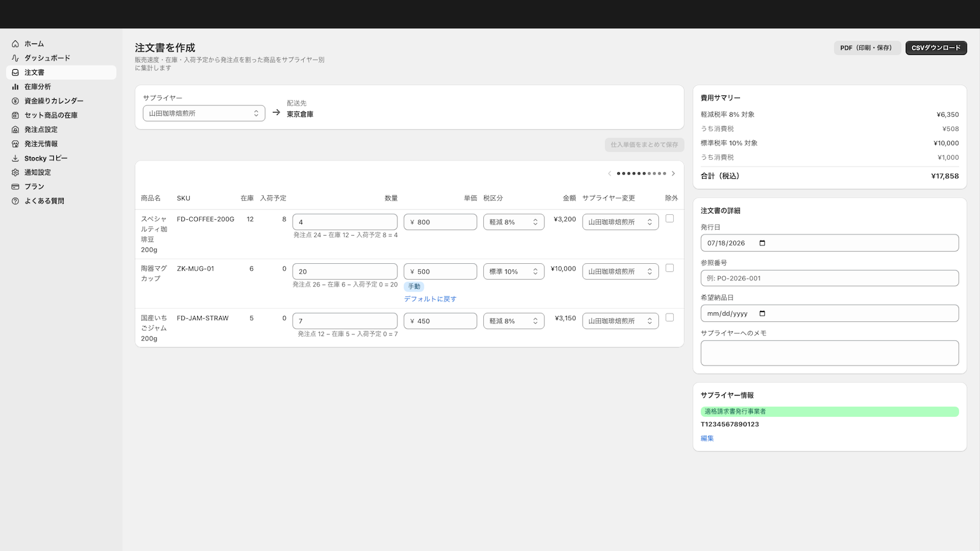Open 税区分 dropdown for FD-COFFEE-200G

(x=514, y=222)
